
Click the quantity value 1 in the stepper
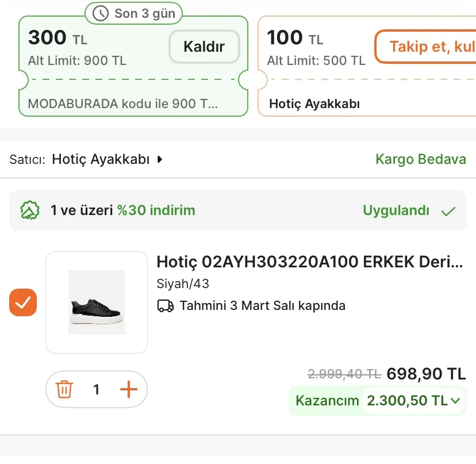97,390
